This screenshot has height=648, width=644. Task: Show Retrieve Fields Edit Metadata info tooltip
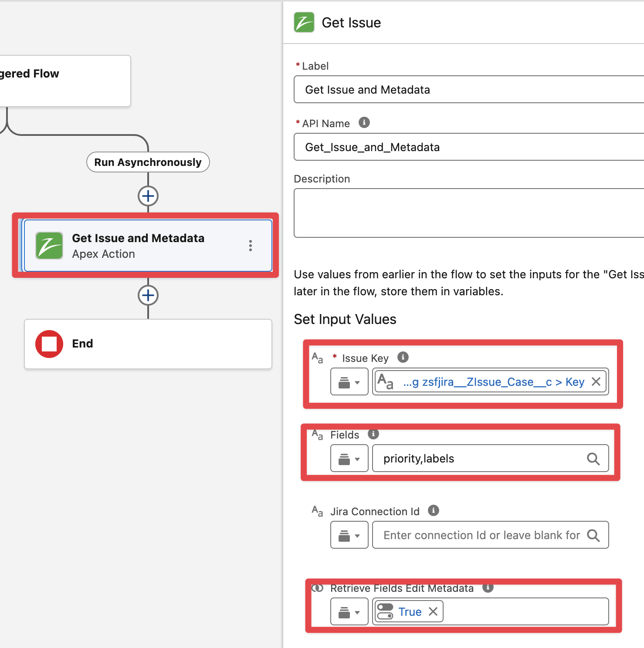point(488,587)
